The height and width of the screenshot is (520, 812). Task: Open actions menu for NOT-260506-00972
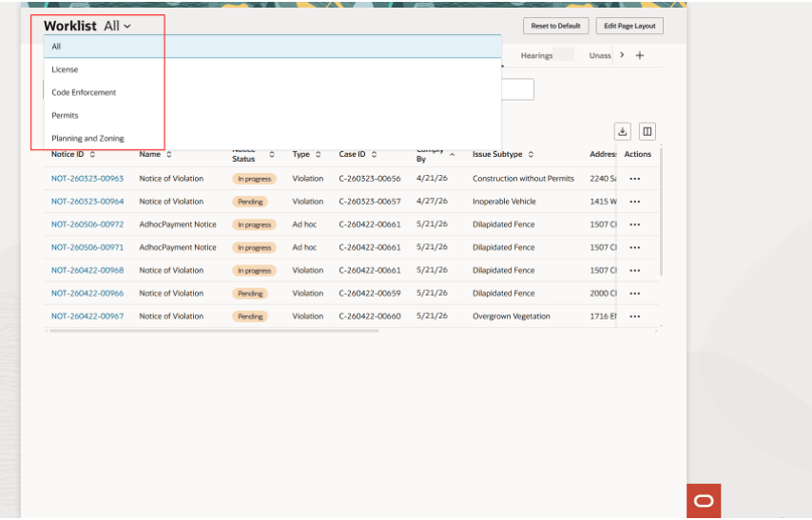[635, 224]
